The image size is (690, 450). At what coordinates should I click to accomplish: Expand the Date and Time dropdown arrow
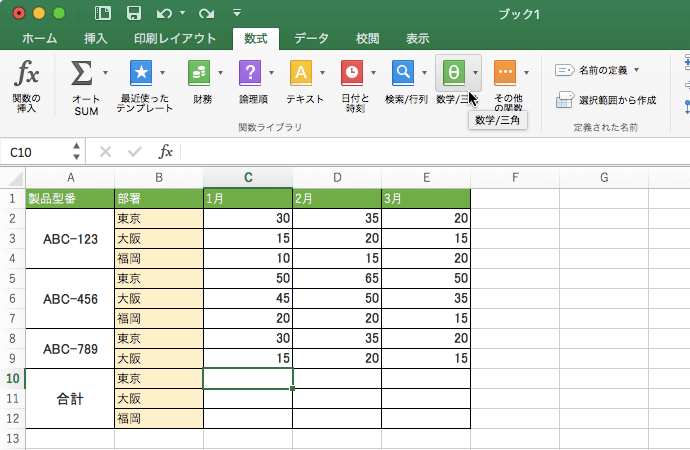pyautogui.click(x=373, y=73)
